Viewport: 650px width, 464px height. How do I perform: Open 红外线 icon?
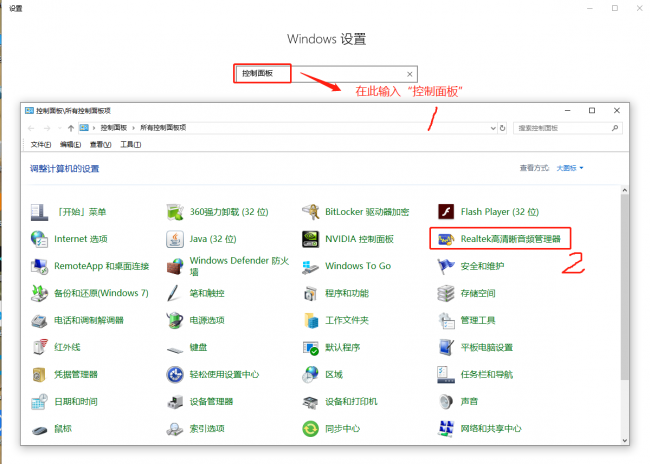point(39,347)
